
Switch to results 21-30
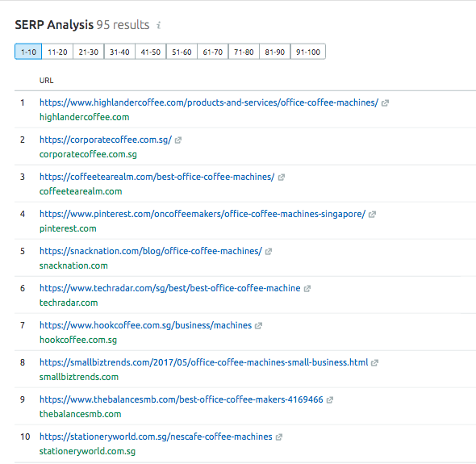point(88,52)
